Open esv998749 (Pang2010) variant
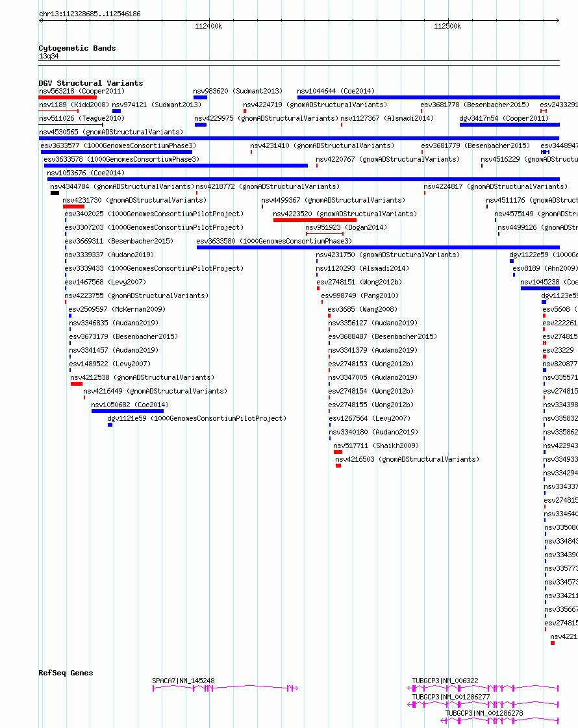Viewport: 578px width, 728px height. 360,295
